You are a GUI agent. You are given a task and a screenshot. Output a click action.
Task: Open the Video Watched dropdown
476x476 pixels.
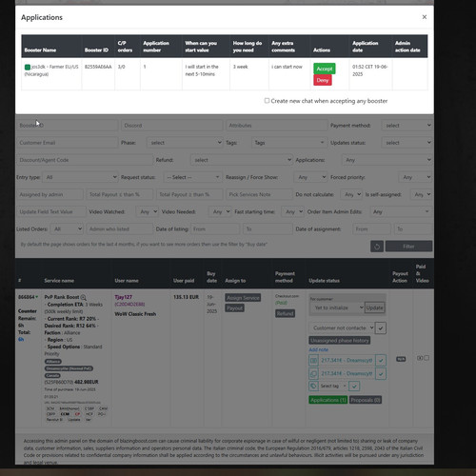pyautogui.click(x=148, y=211)
